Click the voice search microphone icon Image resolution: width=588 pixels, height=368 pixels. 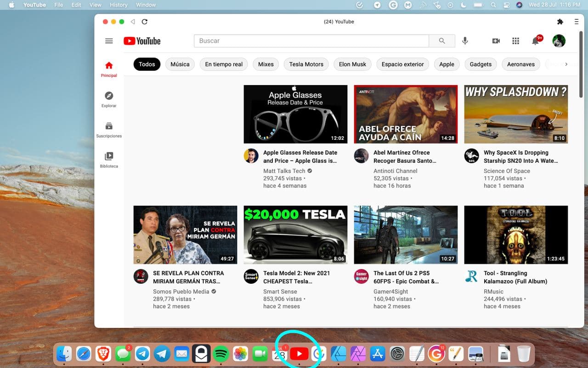pyautogui.click(x=465, y=41)
